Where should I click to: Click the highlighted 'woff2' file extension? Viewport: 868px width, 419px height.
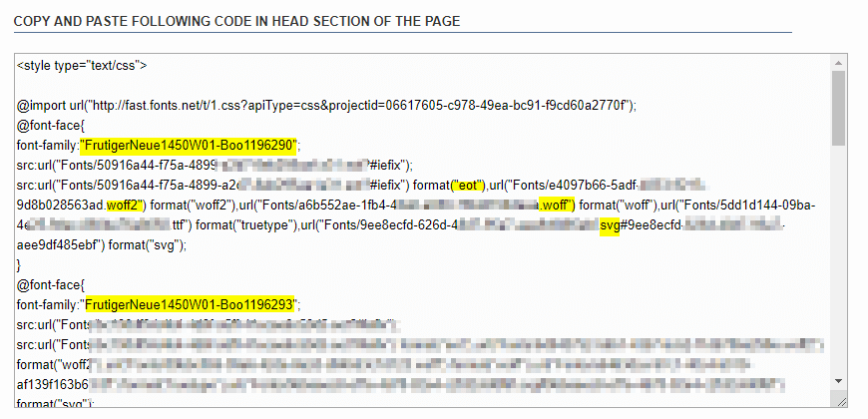click(x=125, y=206)
